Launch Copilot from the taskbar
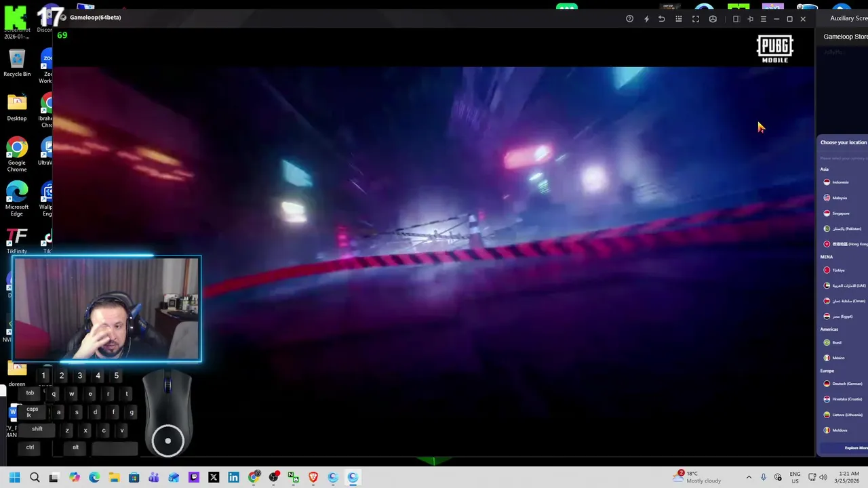Screen dimensions: 868x488 pyautogui.click(x=74, y=477)
